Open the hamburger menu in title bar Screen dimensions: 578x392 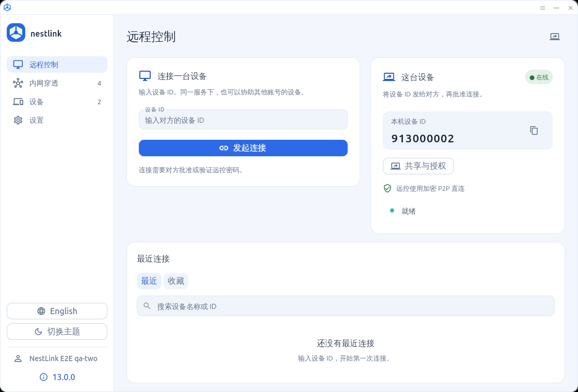pyautogui.click(x=542, y=8)
